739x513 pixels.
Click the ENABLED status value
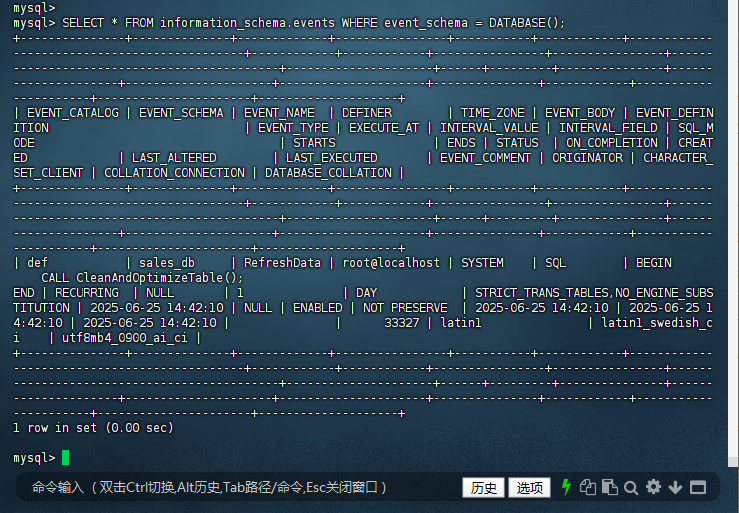coord(318,308)
